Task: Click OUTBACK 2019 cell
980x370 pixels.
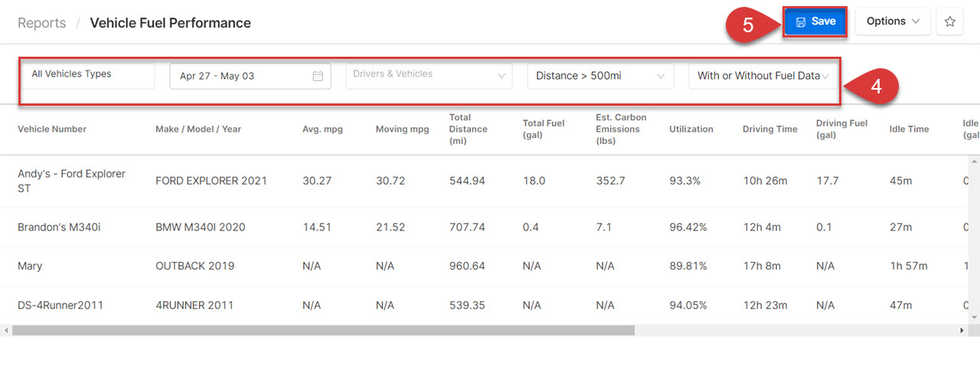Action: tap(194, 266)
